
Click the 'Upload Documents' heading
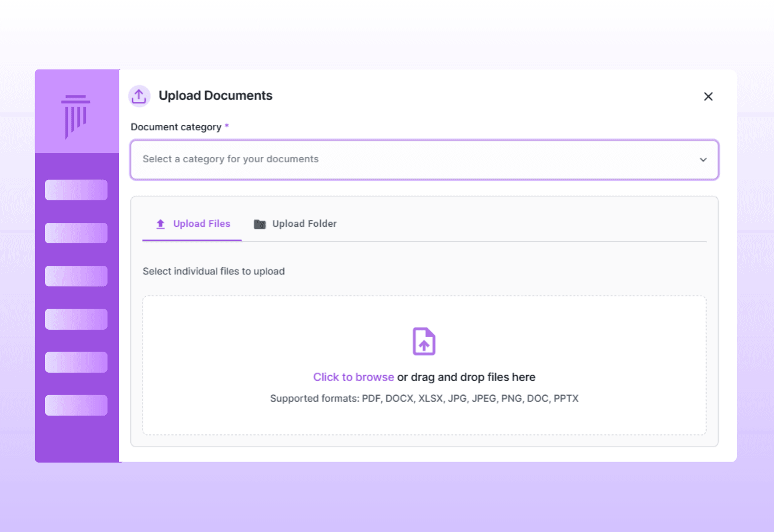215,95
